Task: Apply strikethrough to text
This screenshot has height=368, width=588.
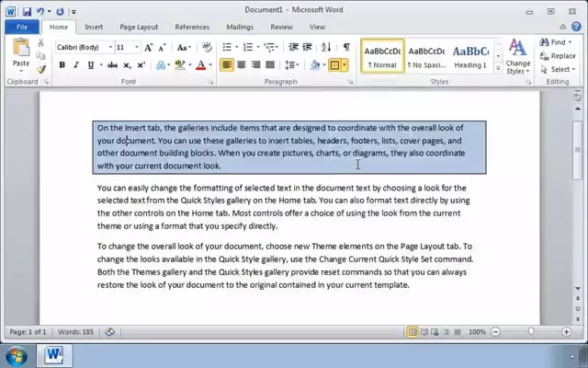Action: click(x=112, y=65)
